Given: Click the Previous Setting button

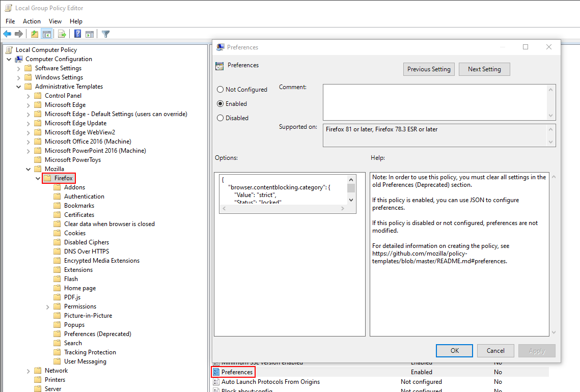Looking at the screenshot, I should click(x=429, y=69).
